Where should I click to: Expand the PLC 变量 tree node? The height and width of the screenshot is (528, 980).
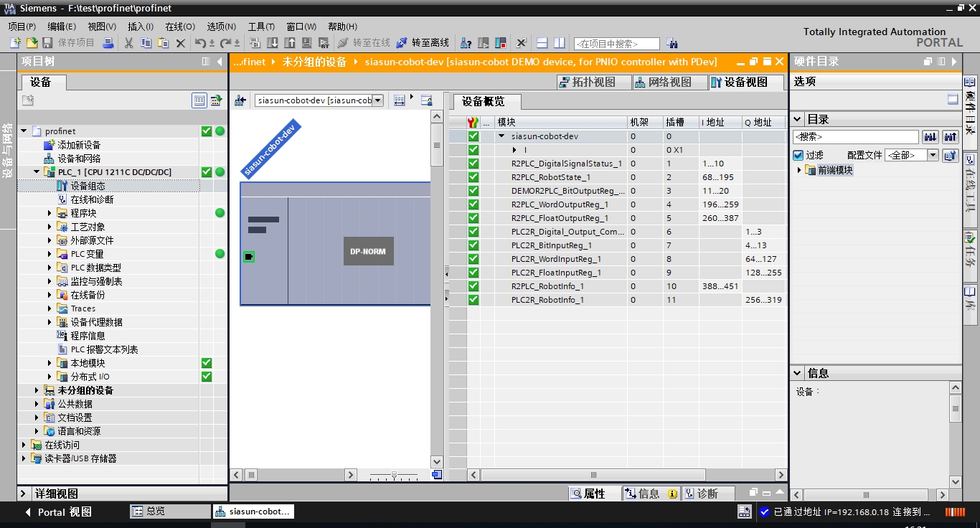coord(50,254)
